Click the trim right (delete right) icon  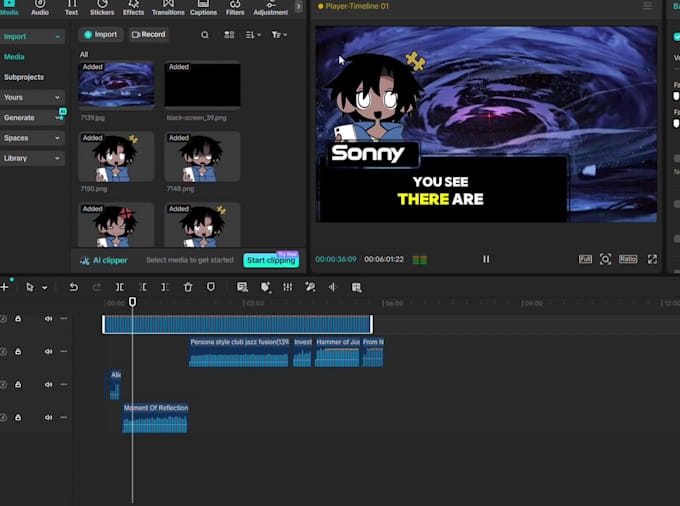(165, 287)
